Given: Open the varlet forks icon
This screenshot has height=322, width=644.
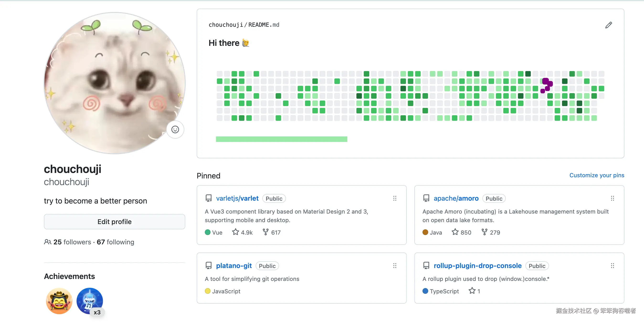Looking at the screenshot, I should 265,232.
